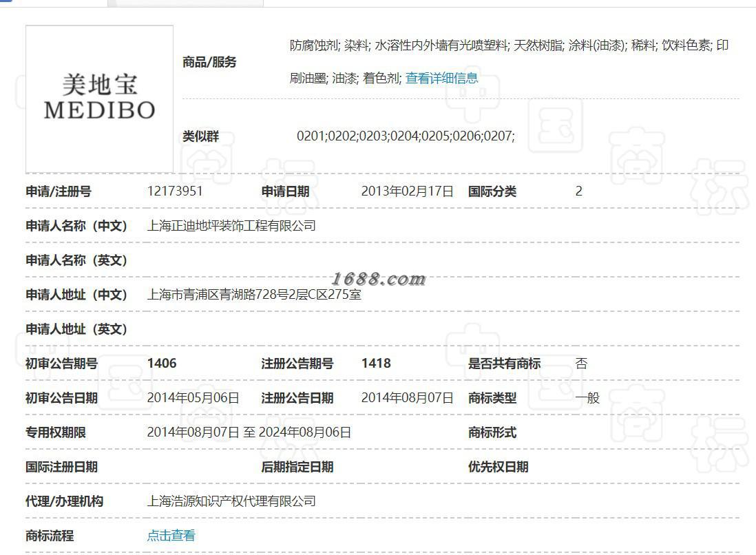Click registration announcement issue 1418
The image size is (756, 555).
(x=376, y=363)
